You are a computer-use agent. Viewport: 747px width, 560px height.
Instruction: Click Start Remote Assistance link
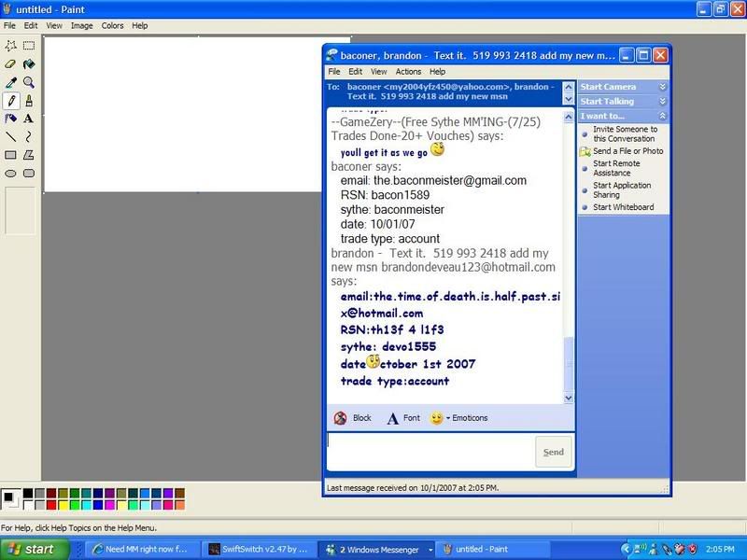click(x=616, y=168)
